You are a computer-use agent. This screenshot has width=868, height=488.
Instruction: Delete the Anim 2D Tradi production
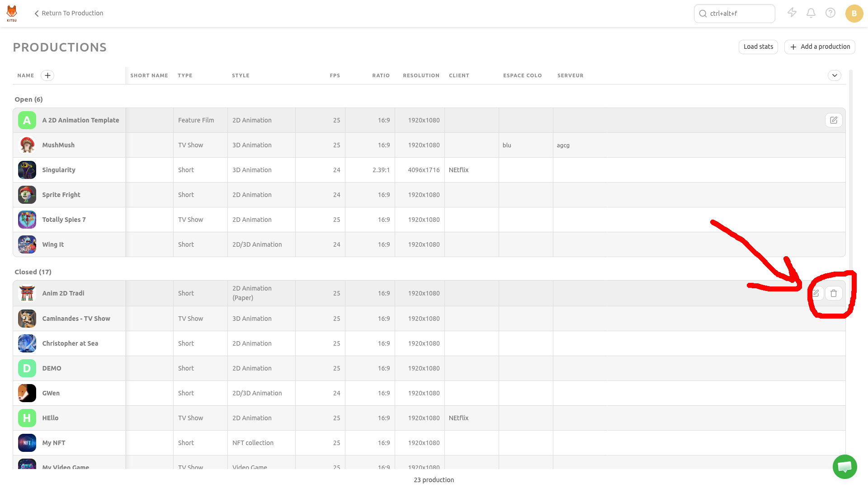tap(834, 293)
